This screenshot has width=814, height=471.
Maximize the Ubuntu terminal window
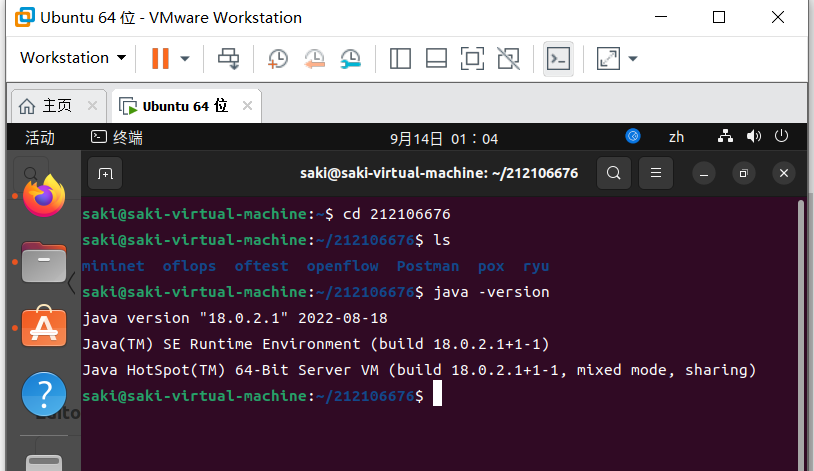click(x=743, y=173)
